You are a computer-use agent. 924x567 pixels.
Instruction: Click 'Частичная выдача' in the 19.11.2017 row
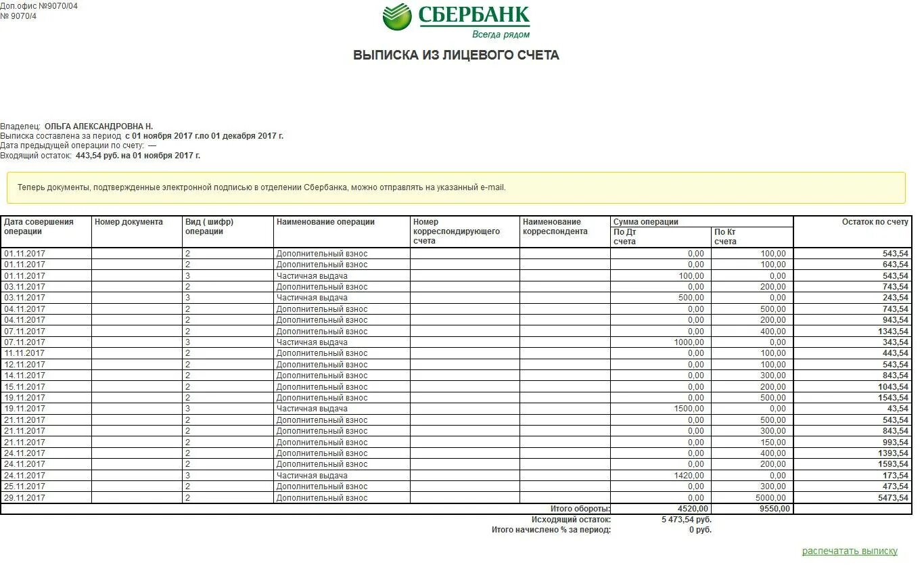tap(312, 409)
